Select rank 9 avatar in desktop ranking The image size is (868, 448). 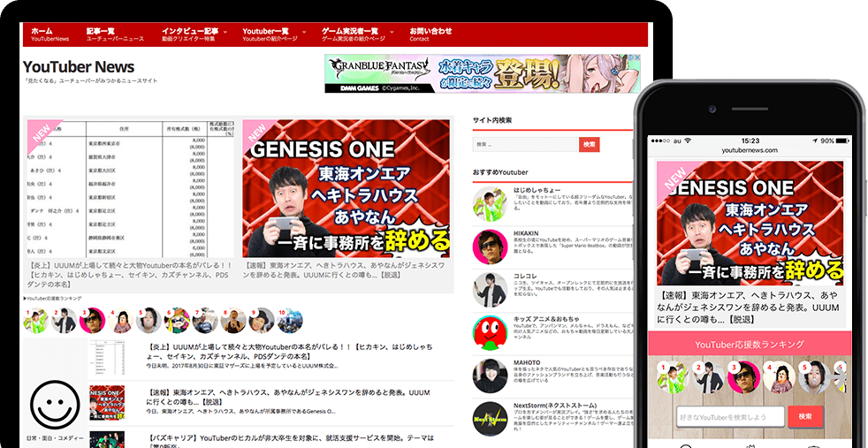click(262, 321)
